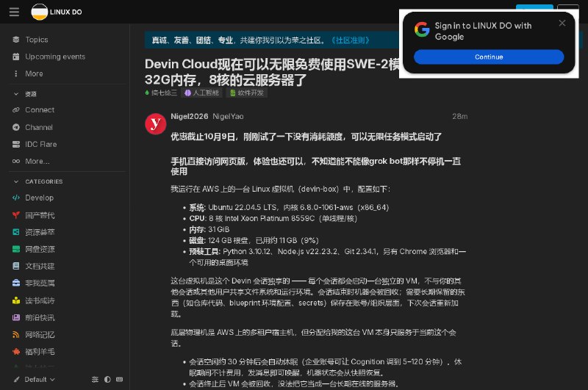Screen dimensions: 588x390
Task: Open the 前沿快讯 category
Action: pos(40,318)
